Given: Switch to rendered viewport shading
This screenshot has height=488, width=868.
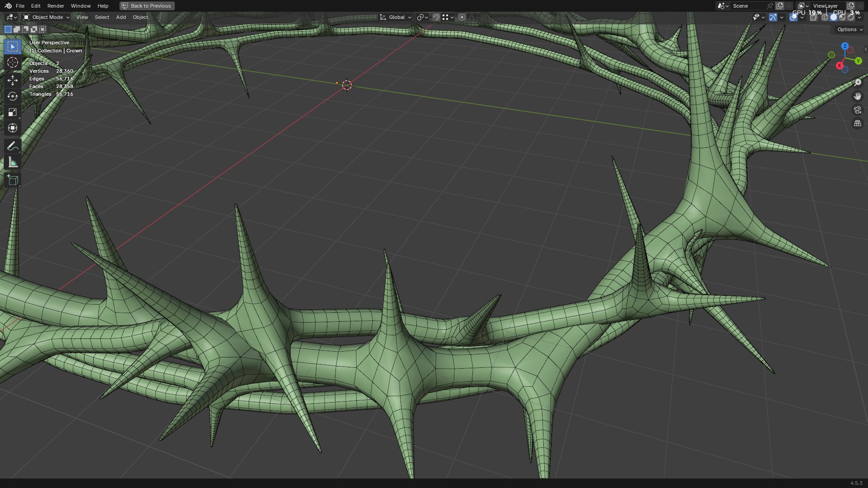Looking at the screenshot, I should coord(851,17).
